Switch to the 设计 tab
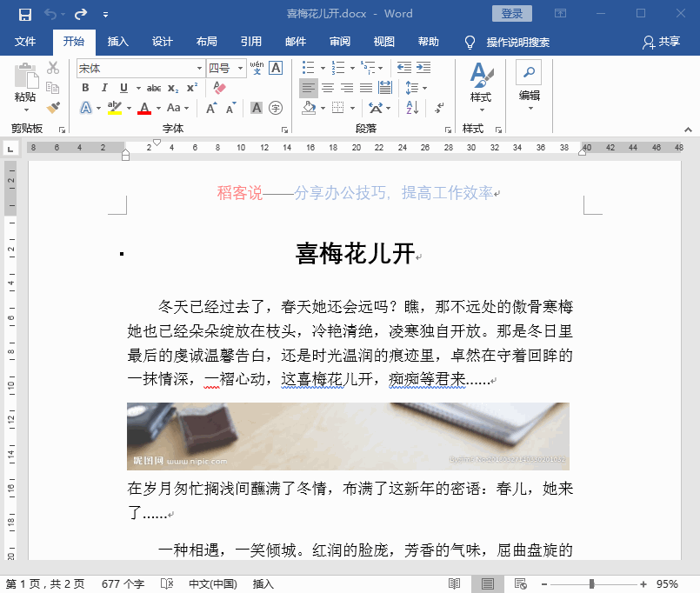Image resolution: width=700 pixels, height=593 pixels. pos(162,42)
